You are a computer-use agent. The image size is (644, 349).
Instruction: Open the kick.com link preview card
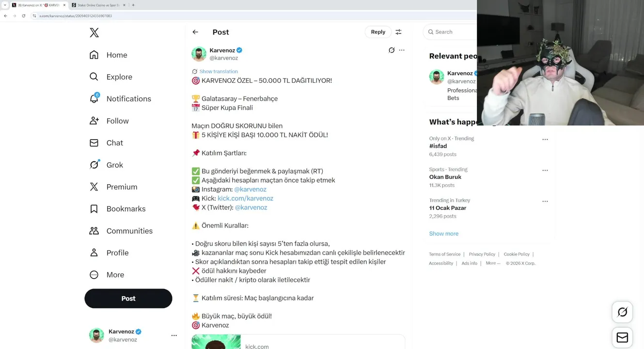click(x=298, y=342)
